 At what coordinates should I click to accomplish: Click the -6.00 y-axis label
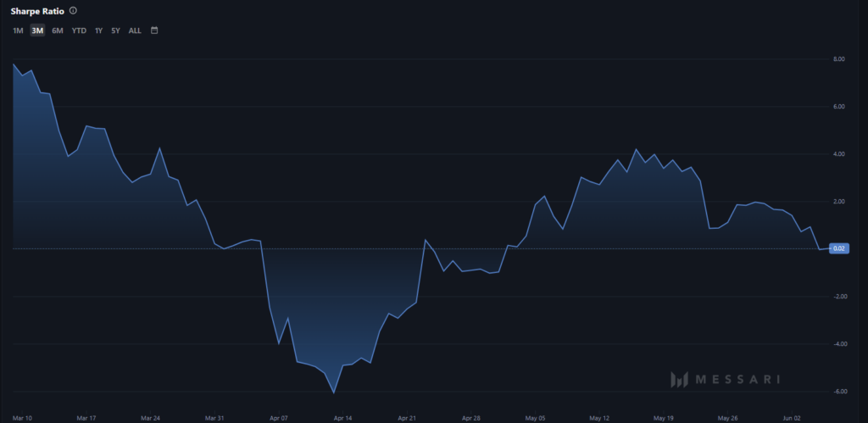pyautogui.click(x=837, y=392)
